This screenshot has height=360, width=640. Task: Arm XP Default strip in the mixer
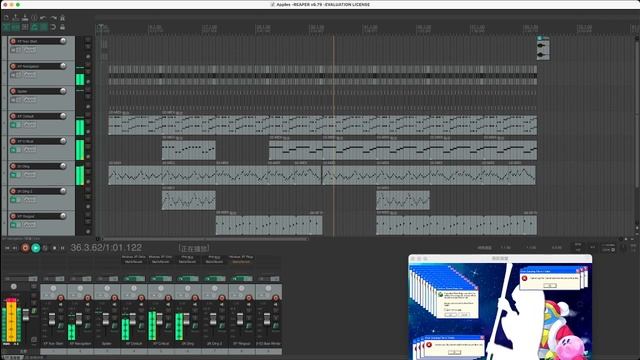pos(141,298)
